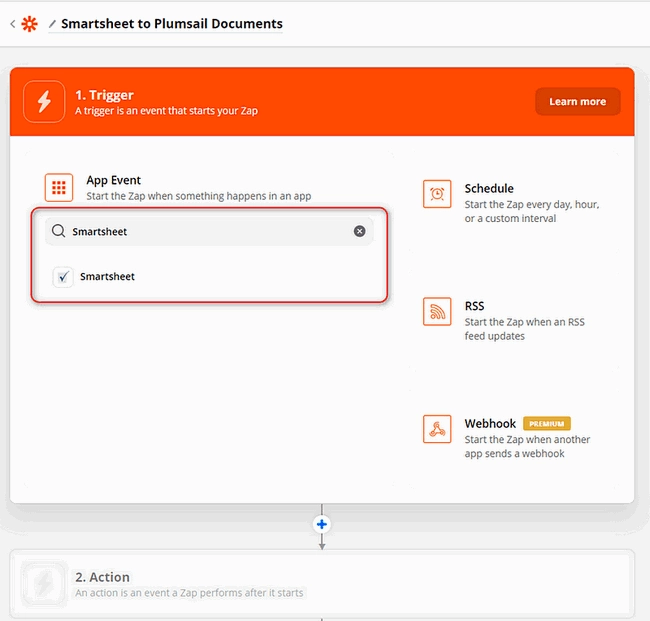
Task: Select the App Event grid icon
Action: click(x=59, y=187)
